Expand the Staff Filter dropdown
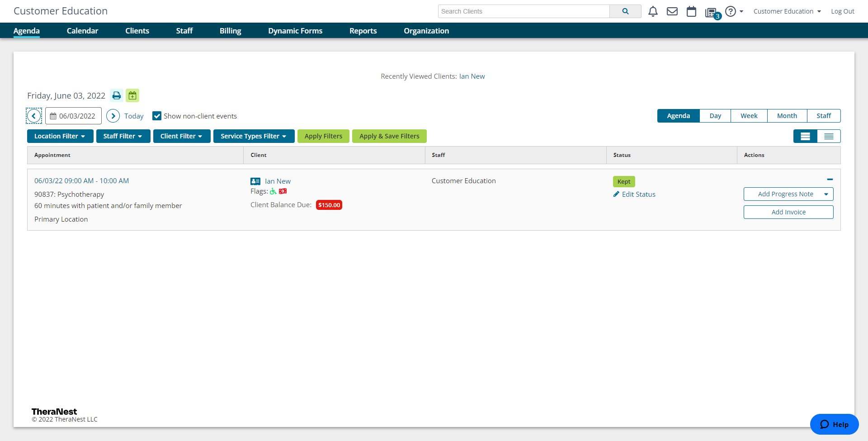868x441 pixels. [x=123, y=136]
